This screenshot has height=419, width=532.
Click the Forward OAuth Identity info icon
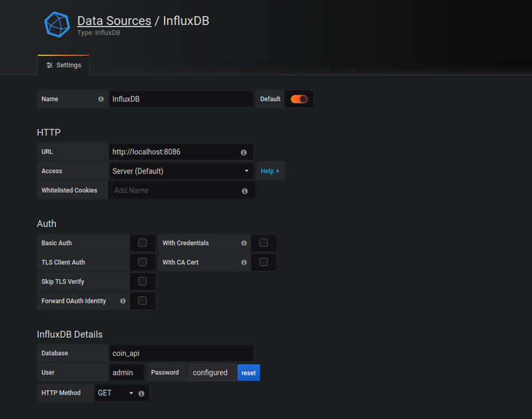click(x=123, y=301)
